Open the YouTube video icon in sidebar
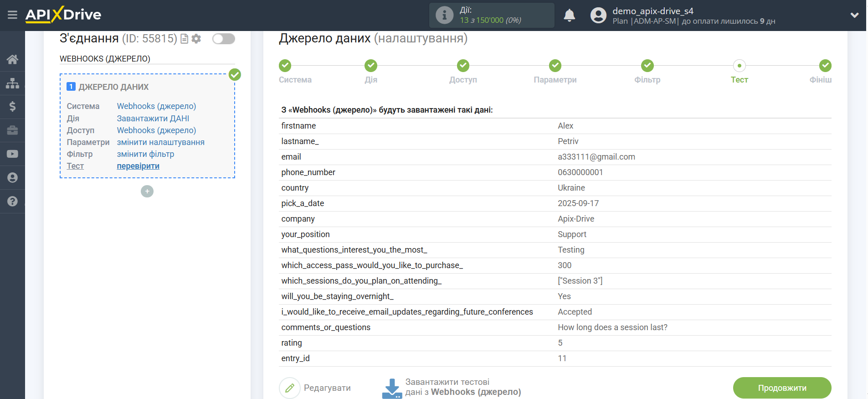868x399 pixels. [x=12, y=154]
